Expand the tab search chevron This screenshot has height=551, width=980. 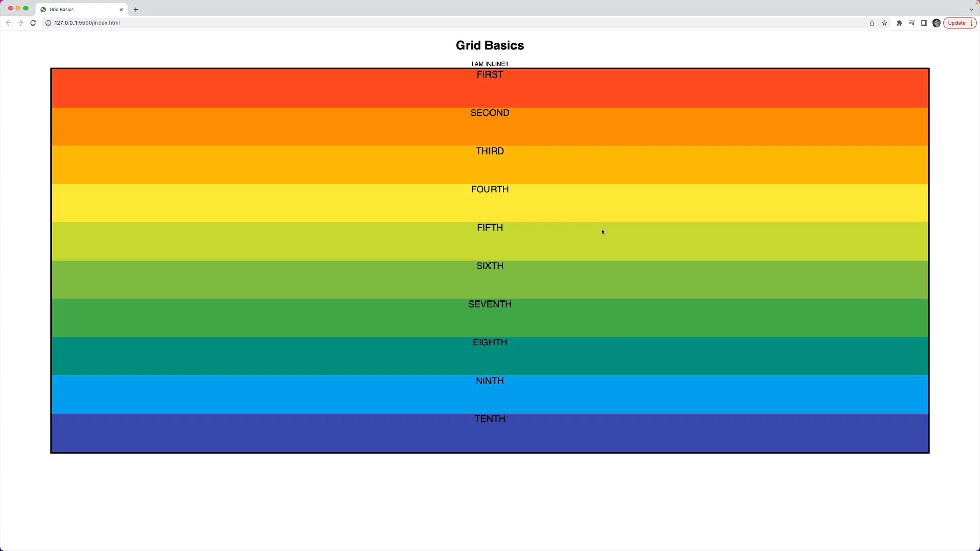[971, 9]
